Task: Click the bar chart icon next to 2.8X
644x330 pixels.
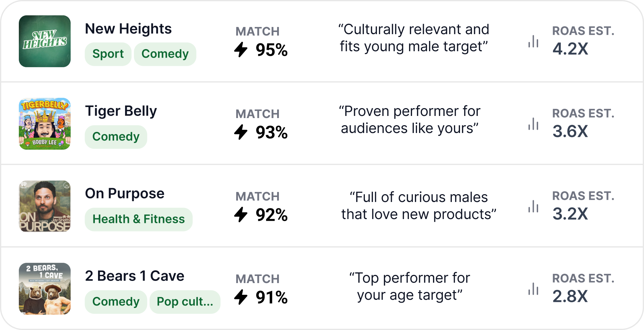Action: [x=533, y=289]
